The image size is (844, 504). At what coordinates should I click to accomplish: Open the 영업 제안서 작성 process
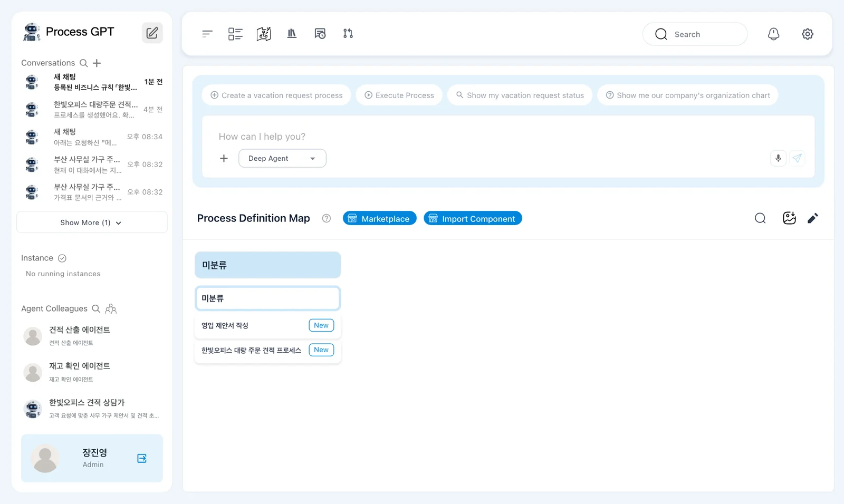[x=268, y=326]
